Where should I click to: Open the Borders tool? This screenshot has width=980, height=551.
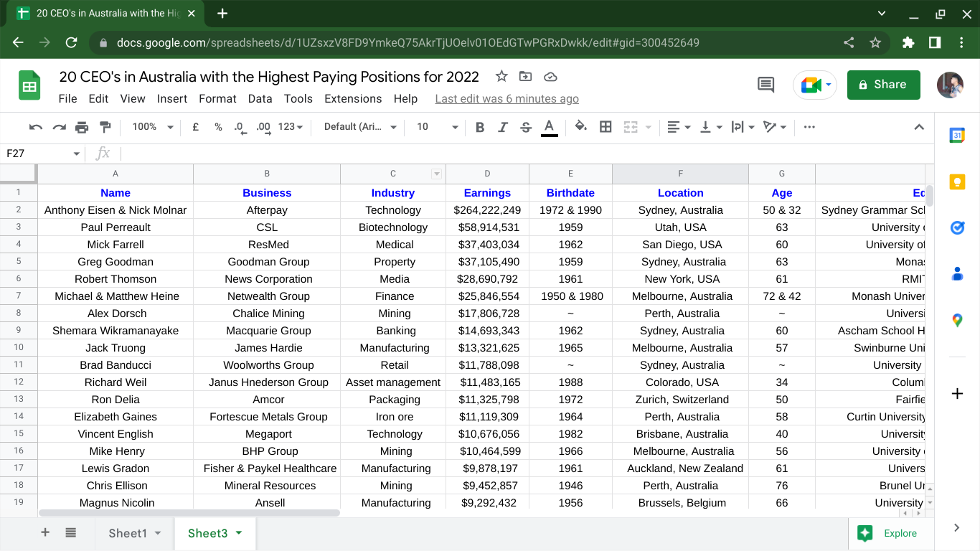[x=606, y=127]
